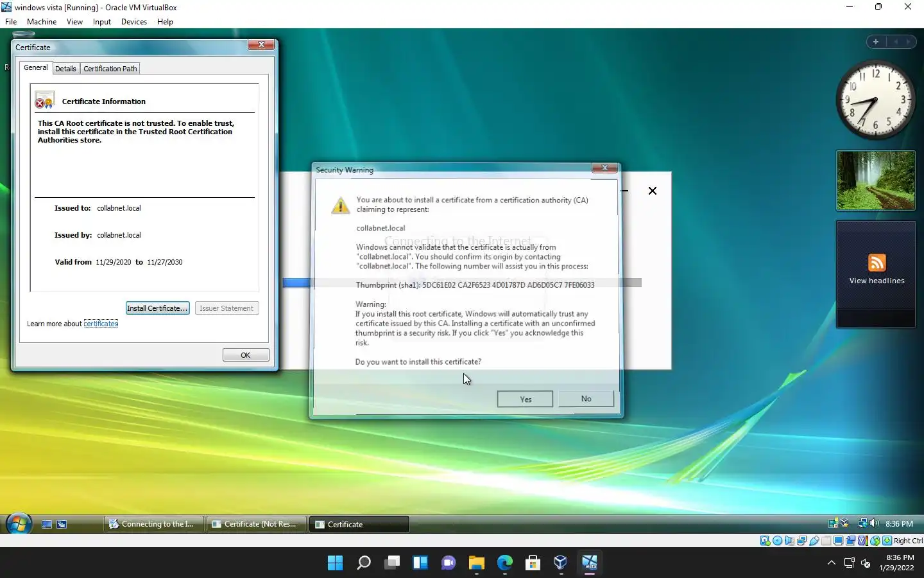924x578 pixels.
Task: Open Task View on host taskbar
Action: (392, 563)
